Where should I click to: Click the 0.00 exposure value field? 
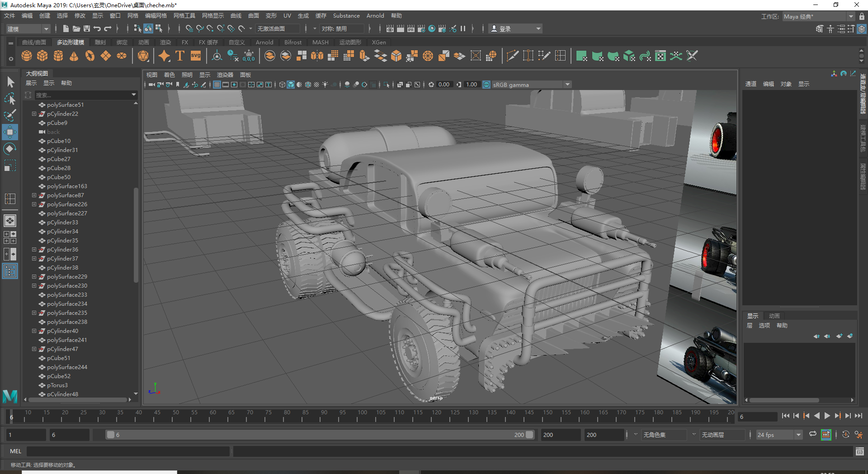pyautogui.click(x=444, y=85)
